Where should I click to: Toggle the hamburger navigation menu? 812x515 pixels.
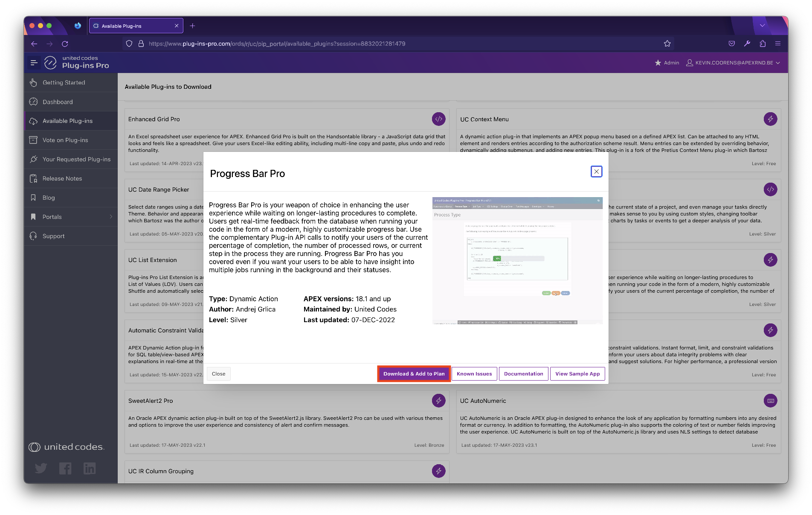34,63
